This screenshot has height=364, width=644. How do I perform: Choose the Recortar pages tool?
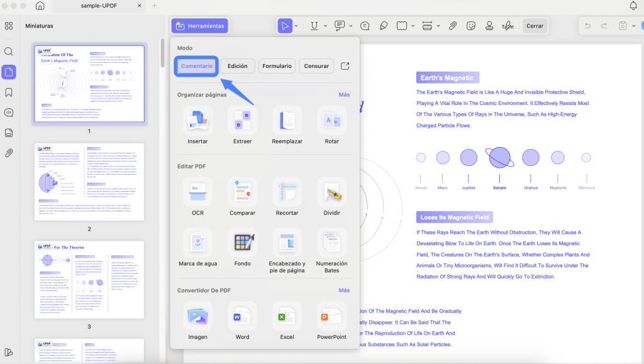coord(287,192)
